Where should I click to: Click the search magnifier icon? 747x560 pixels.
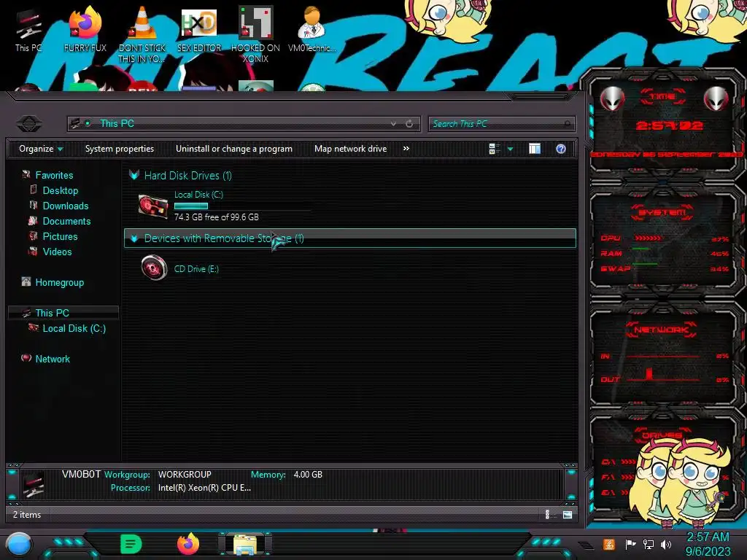pyautogui.click(x=567, y=124)
